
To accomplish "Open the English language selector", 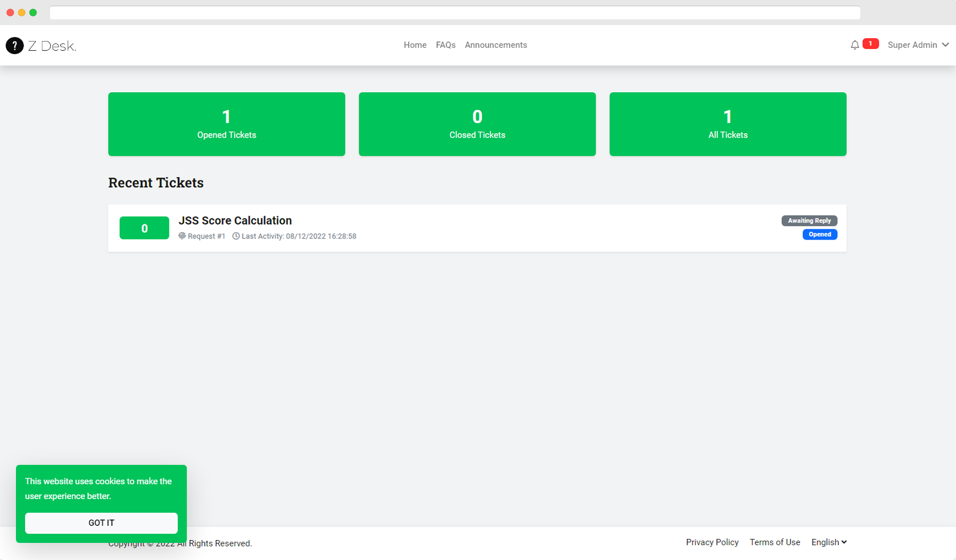I will pyautogui.click(x=829, y=542).
